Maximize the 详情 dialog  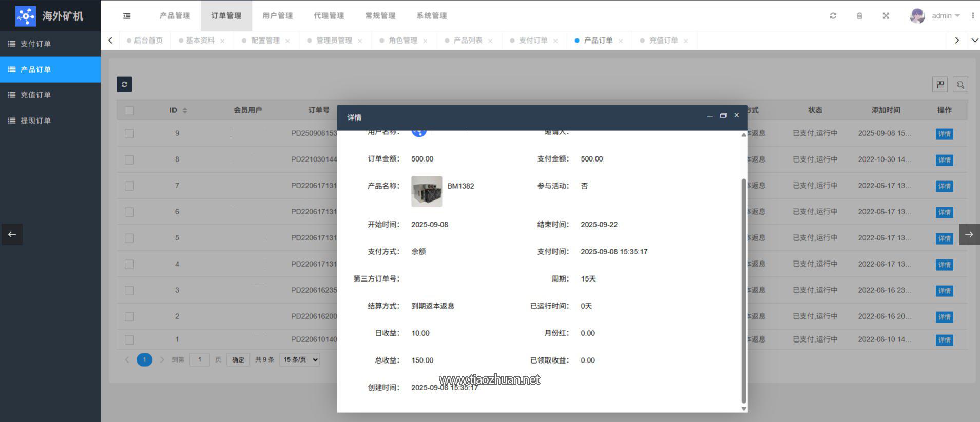pos(723,116)
